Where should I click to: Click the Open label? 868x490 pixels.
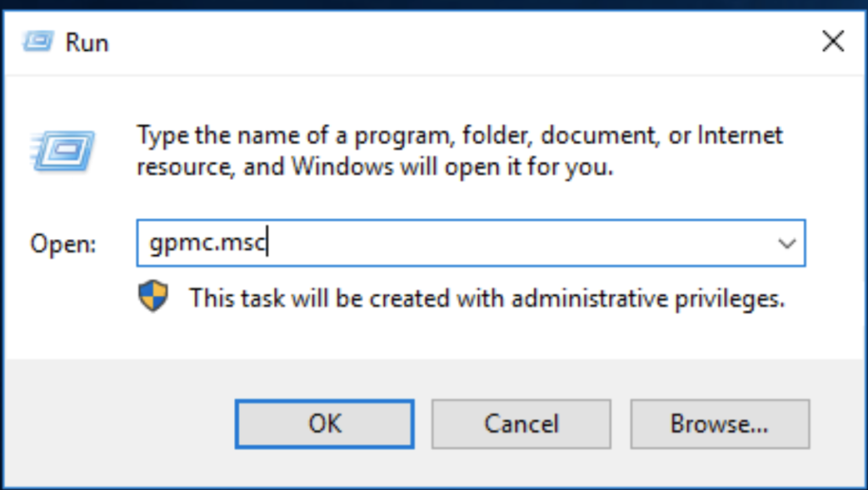point(64,243)
